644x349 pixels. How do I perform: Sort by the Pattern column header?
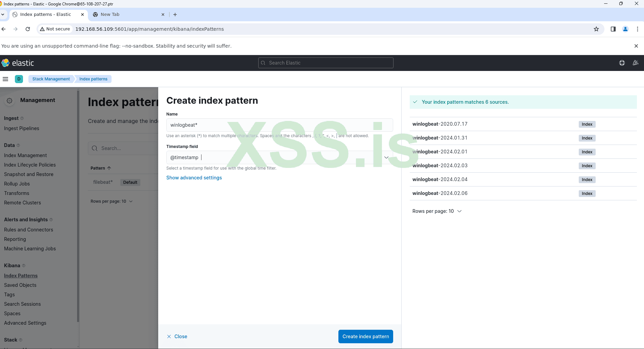101,168
